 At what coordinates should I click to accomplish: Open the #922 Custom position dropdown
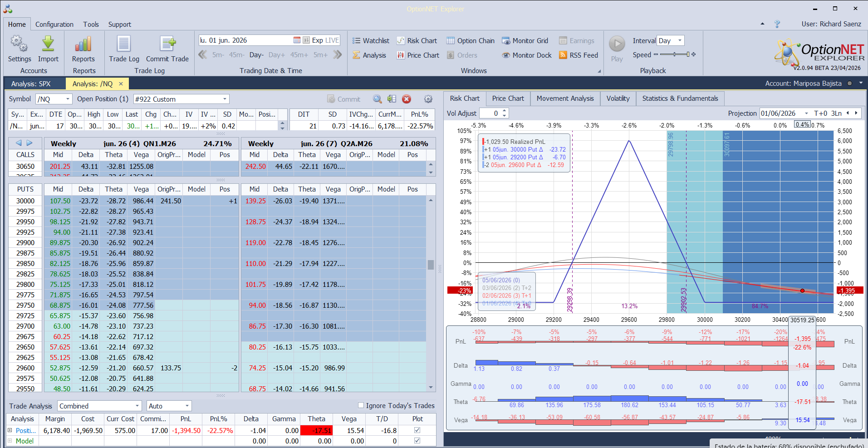tap(225, 99)
